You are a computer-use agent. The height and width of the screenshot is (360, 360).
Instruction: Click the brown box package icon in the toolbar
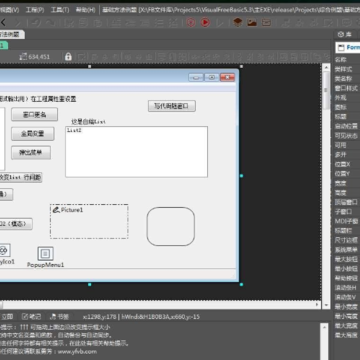point(237,22)
